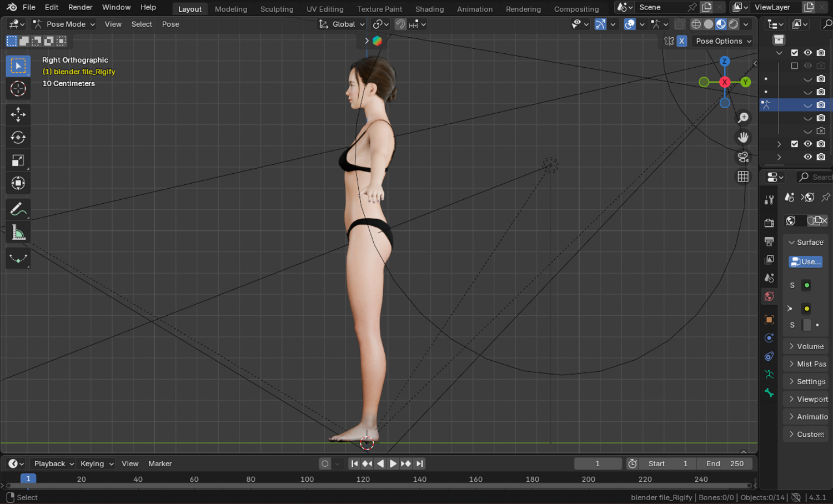Open the Armature data properties tab
The height and width of the screenshot is (504, 833).
(x=769, y=375)
